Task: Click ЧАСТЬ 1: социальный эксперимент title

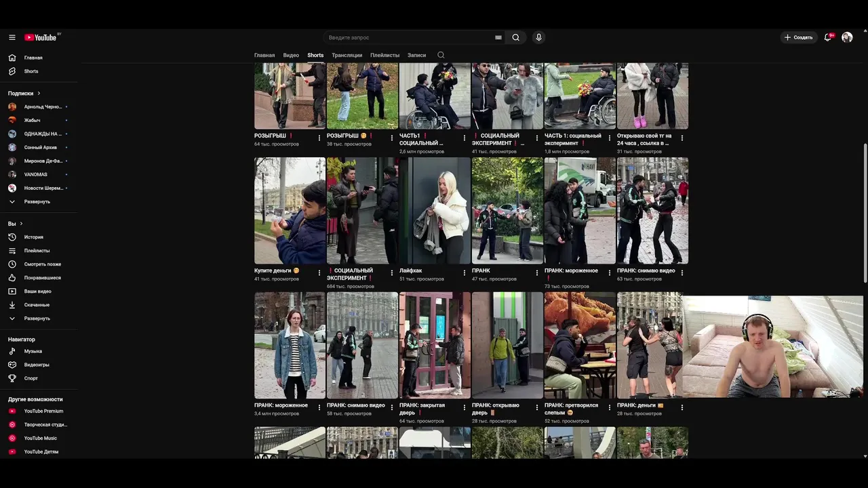Action: click(573, 139)
